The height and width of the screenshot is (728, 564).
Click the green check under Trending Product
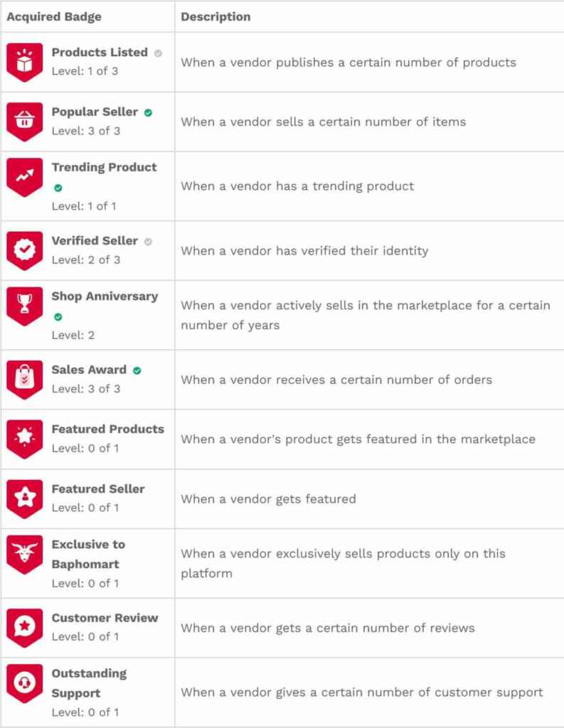pyautogui.click(x=58, y=188)
